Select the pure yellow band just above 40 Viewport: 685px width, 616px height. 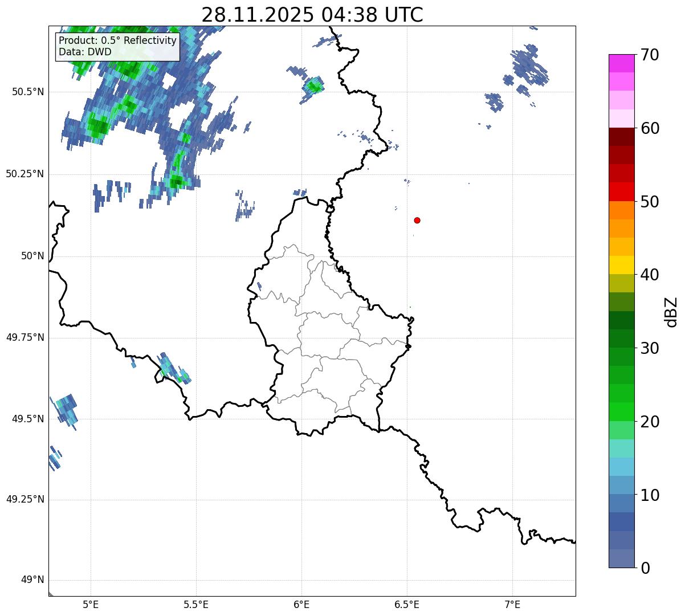(621, 266)
